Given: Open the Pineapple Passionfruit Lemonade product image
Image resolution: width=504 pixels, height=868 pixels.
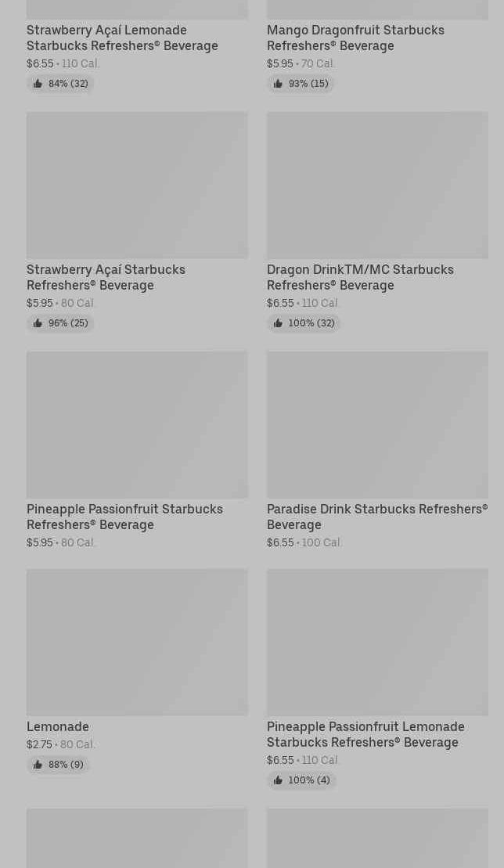Looking at the screenshot, I should 377,642.
